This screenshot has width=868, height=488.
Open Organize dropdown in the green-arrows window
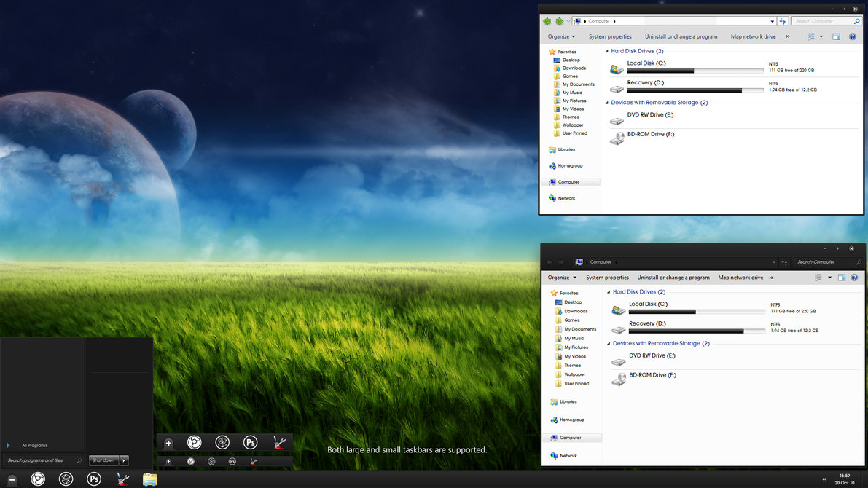[x=561, y=36]
